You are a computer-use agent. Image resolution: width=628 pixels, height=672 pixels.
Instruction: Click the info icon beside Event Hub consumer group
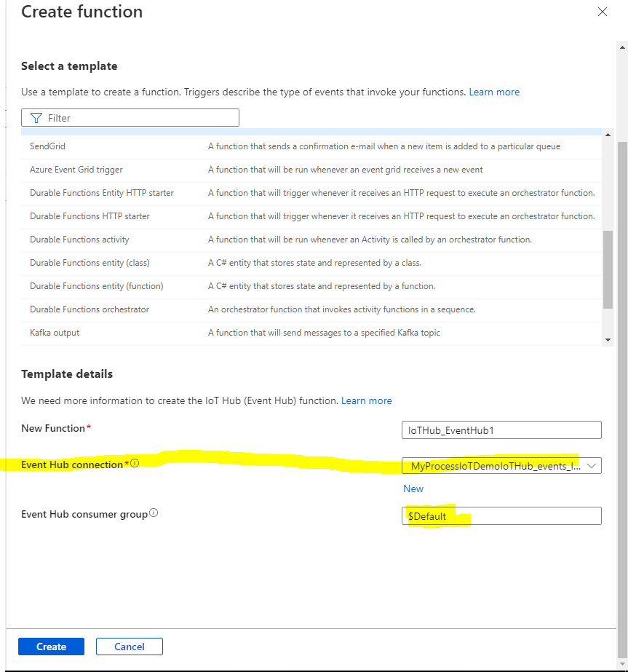click(x=154, y=512)
